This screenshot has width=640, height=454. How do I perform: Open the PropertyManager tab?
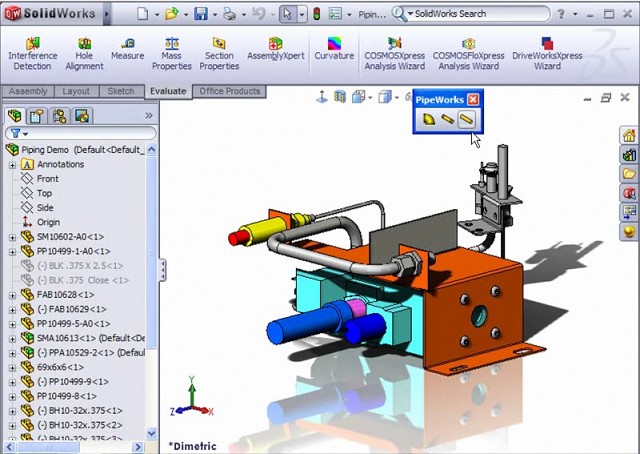click(37, 116)
